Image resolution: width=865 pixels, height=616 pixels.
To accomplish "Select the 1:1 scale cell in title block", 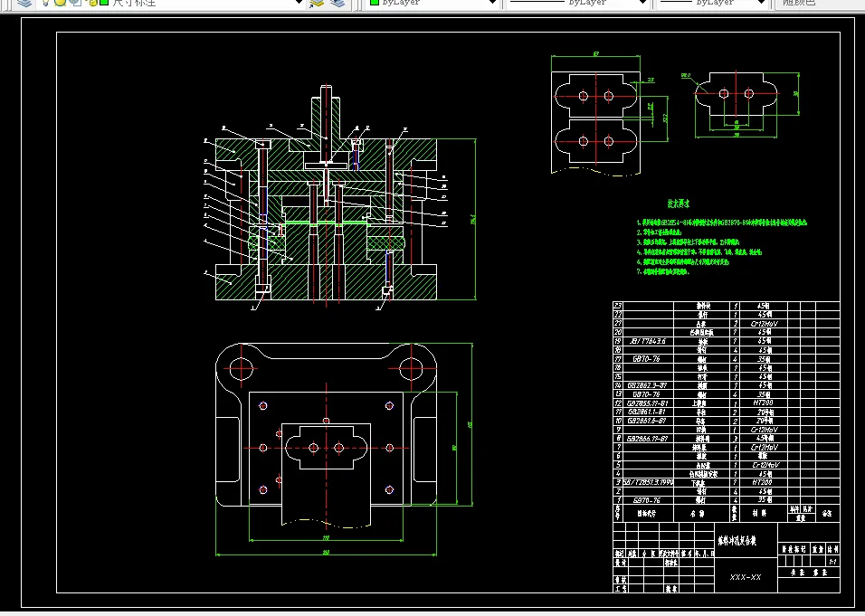I will point(832,562).
